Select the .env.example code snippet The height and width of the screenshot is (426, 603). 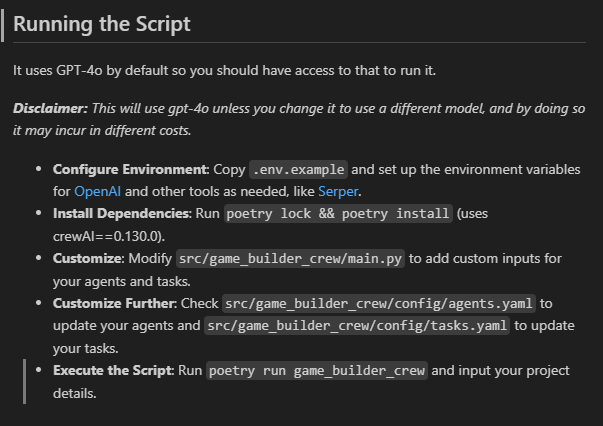[298, 170]
